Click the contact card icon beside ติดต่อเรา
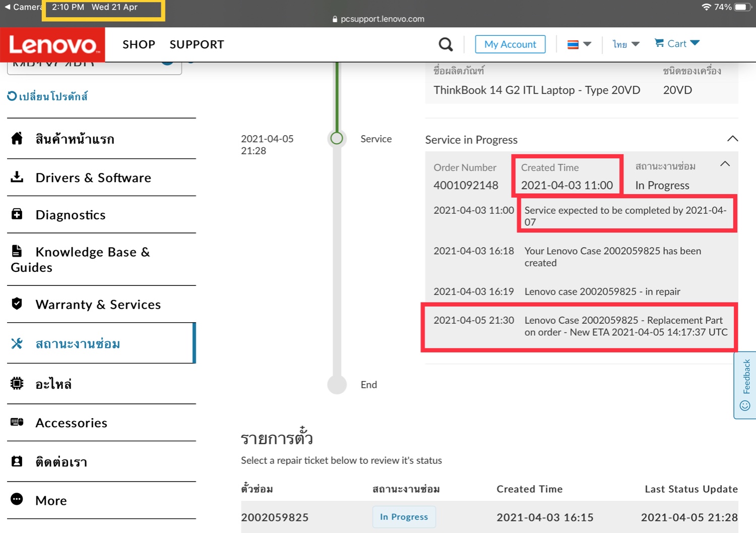The height and width of the screenshot is (533, 756). point(17,461)
